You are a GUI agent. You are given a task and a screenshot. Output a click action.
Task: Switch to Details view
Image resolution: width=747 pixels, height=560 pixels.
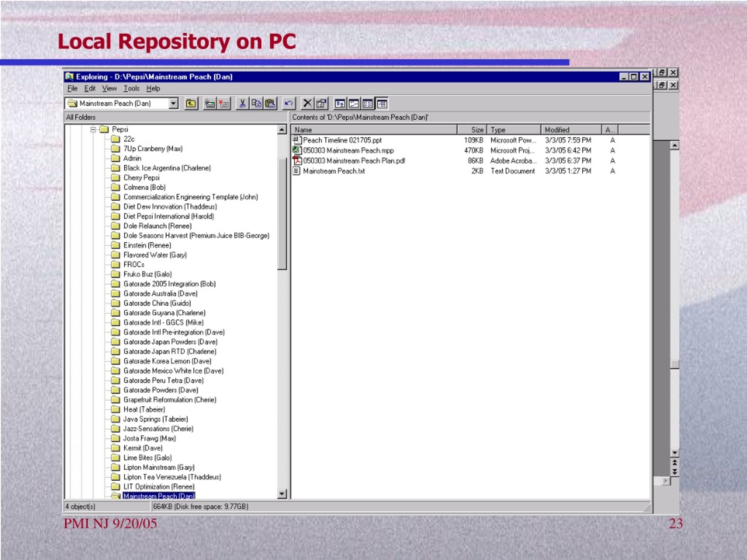pyautogui.click(x=382, y=104)
